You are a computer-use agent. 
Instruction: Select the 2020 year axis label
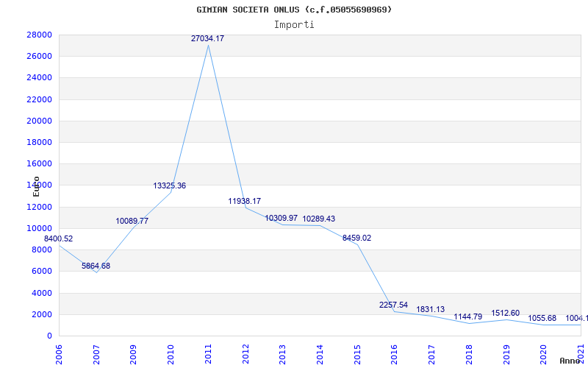tap(544, 354)
